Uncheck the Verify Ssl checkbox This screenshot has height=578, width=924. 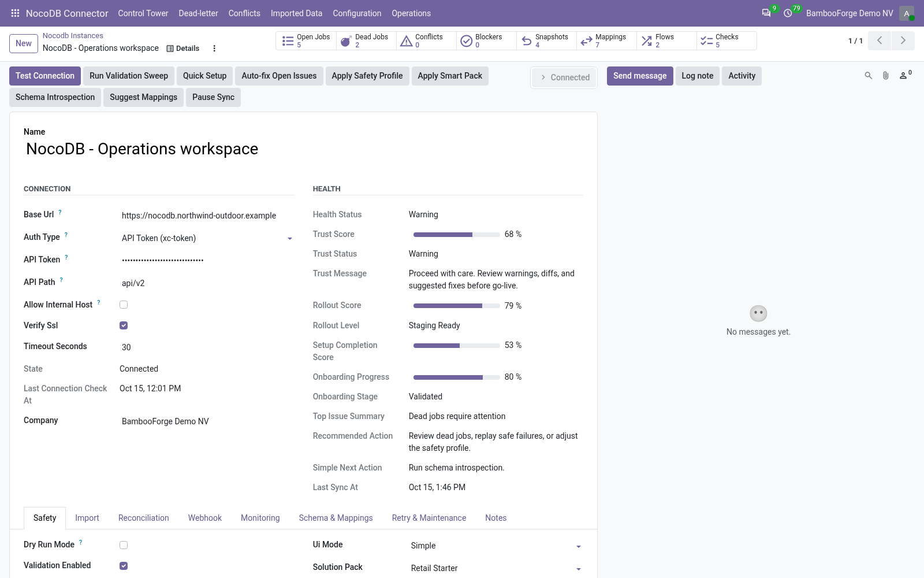click(x=124, y=325)
